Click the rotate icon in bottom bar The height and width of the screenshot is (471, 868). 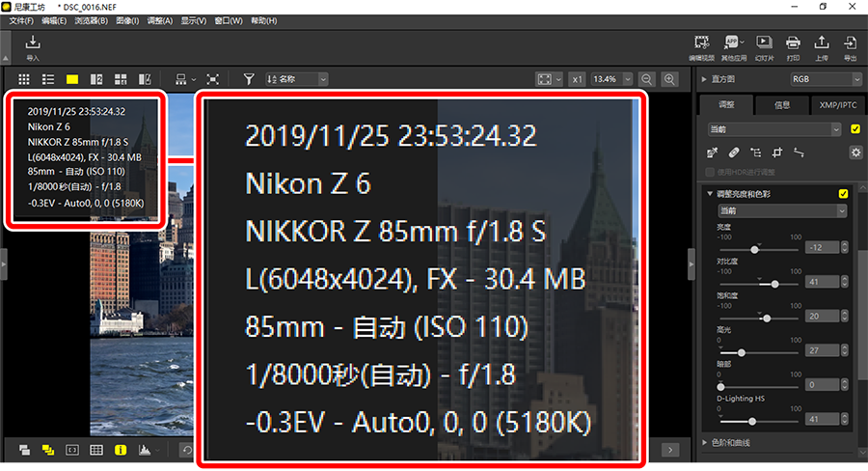coord(186,450)
